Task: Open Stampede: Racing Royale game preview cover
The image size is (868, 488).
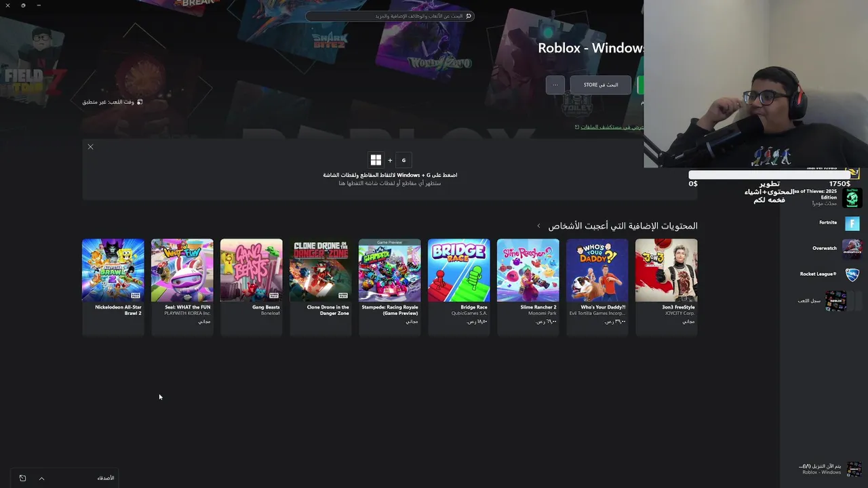Action: pos(390,270)
